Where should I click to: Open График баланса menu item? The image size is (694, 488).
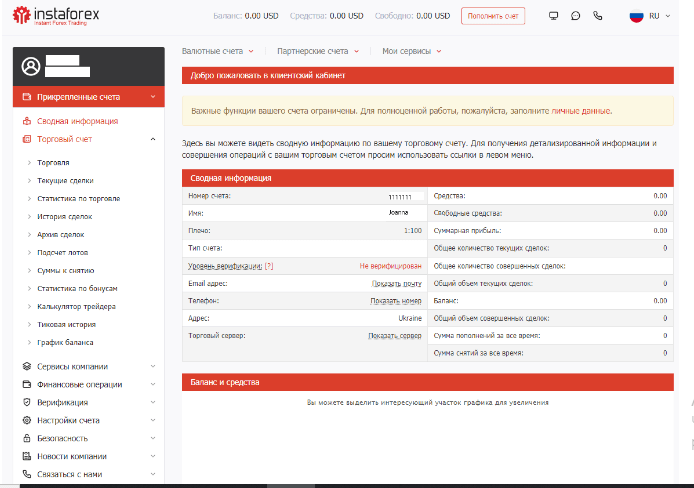65,342
